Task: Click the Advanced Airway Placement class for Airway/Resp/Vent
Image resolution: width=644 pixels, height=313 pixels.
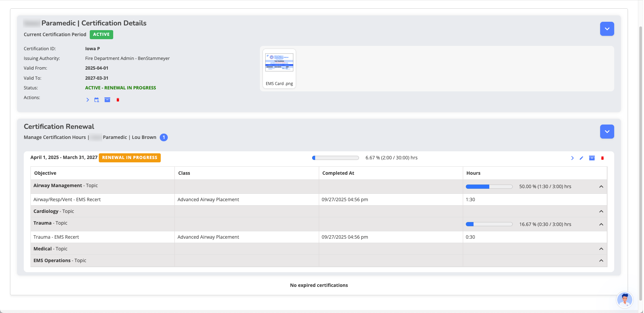Action: [208, 200]
